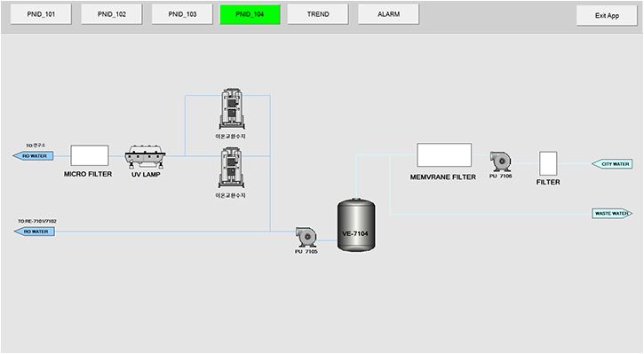Click the VE-7104 tank

(356, 224)
